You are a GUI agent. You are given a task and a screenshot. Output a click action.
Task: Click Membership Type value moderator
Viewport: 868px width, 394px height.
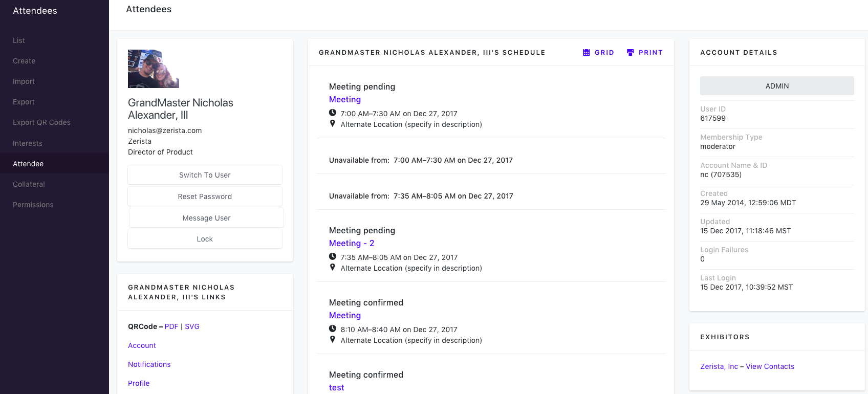[x=718, y=146]
